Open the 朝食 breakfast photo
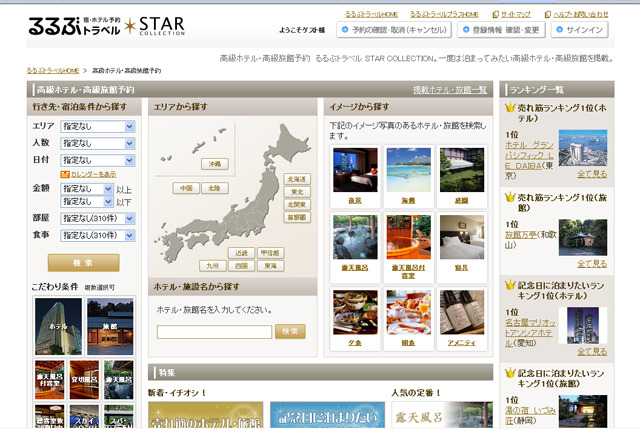The image size is (640, 429). click(409, 312)
